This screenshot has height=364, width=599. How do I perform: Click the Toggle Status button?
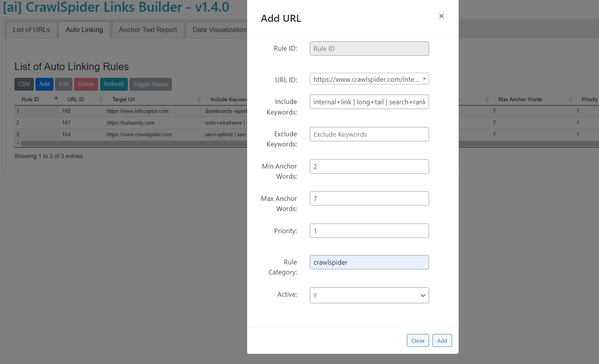pos(150,84)
